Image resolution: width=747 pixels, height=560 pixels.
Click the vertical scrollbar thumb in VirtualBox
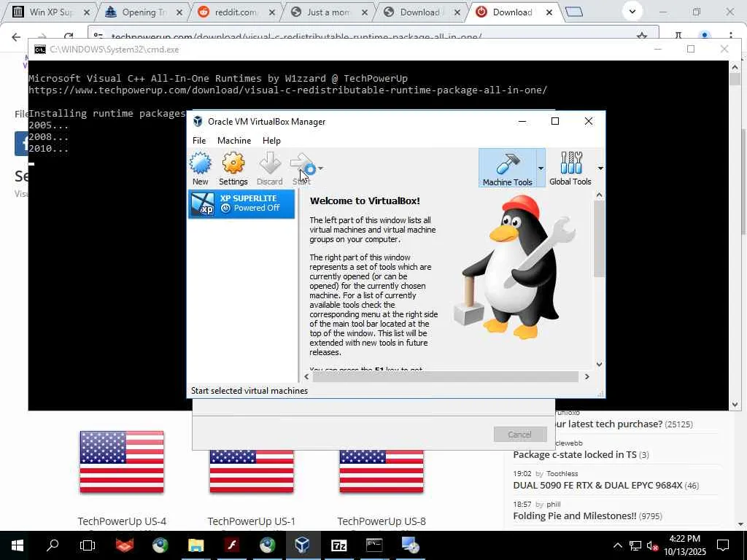click(600, 238)
